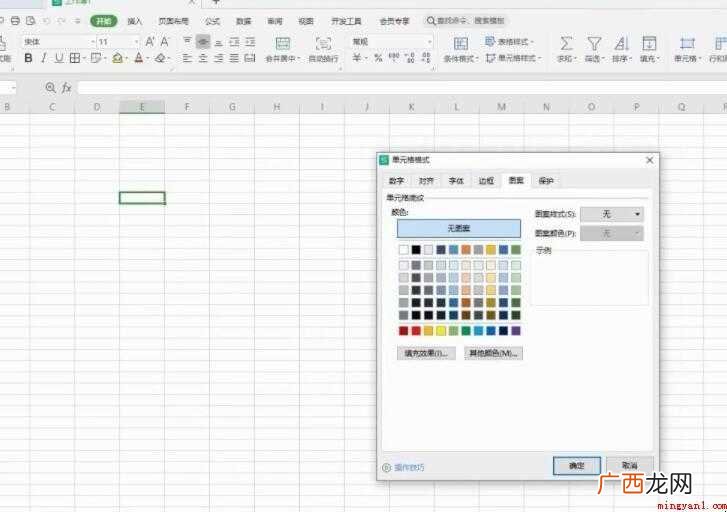This screenshot has height=512, width=727.
Task: Pick the purple swatch in bottom row
Action: click(516, 331)
